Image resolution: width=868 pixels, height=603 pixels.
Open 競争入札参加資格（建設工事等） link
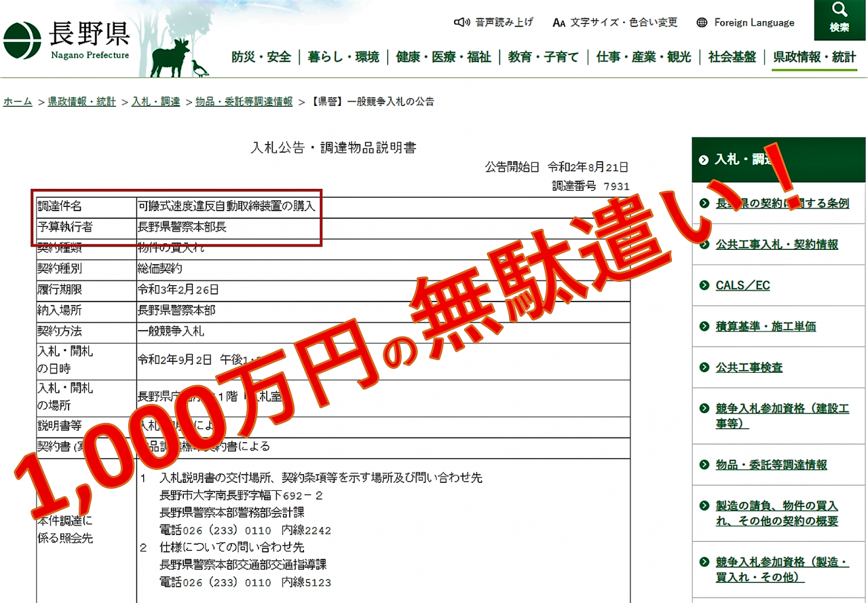point(782,416)
